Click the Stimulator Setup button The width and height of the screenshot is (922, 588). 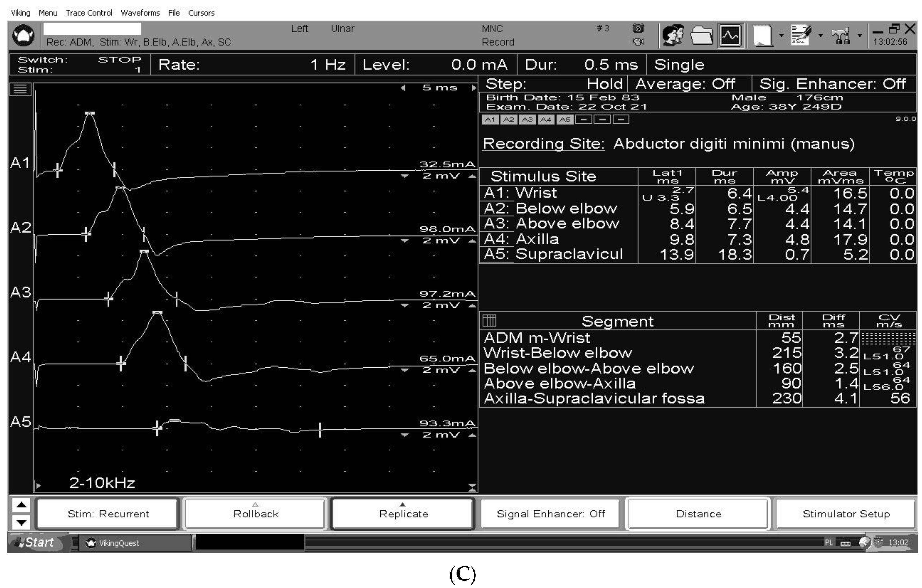pos(846,514)
